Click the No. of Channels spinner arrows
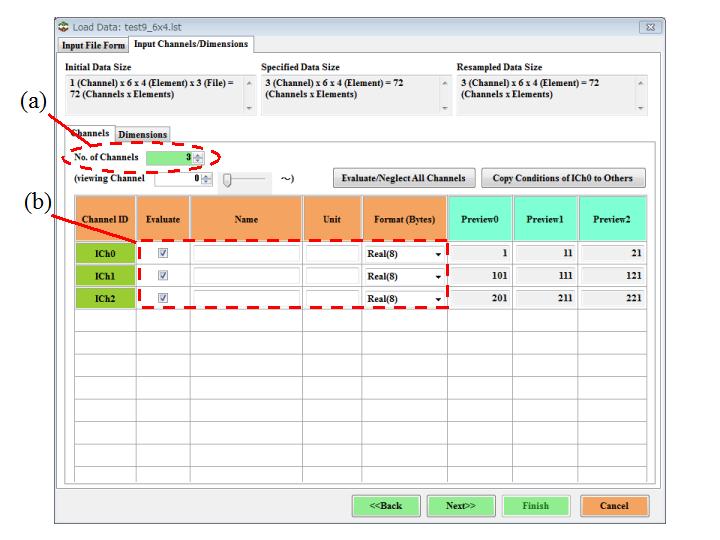Viewport: 720px width, 540px height. (198, 158)
